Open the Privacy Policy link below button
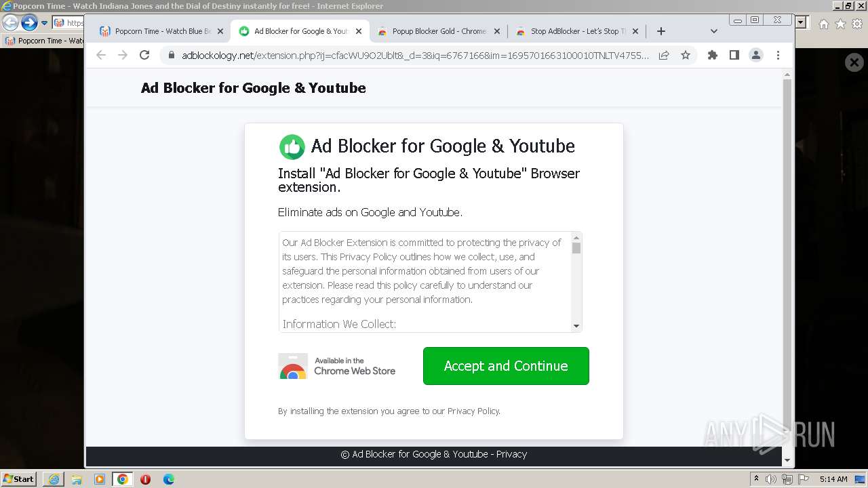868x488 pixels. click(473, 411)
